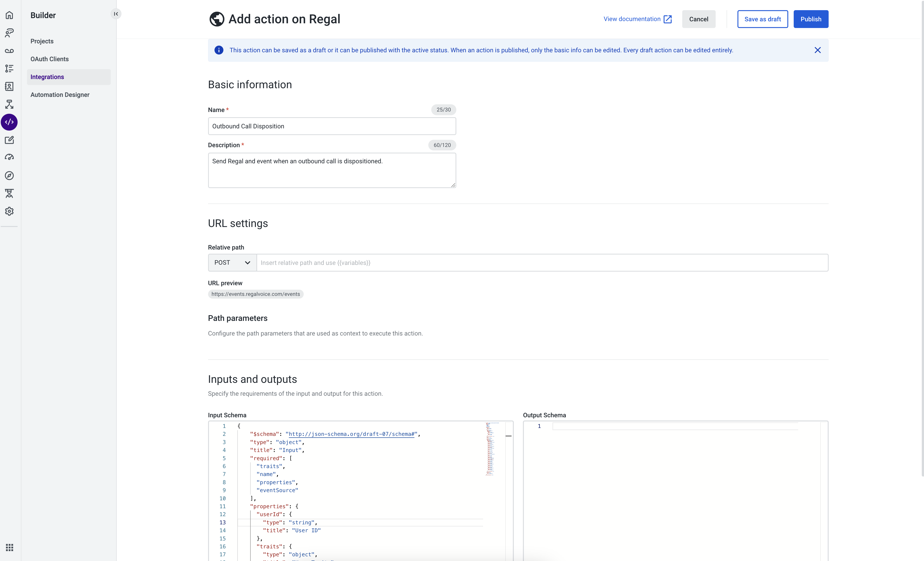The height and width of the screenshot is (561, 924).
Task: Open the apps grid icon
Action: click(x=9, y=548)
